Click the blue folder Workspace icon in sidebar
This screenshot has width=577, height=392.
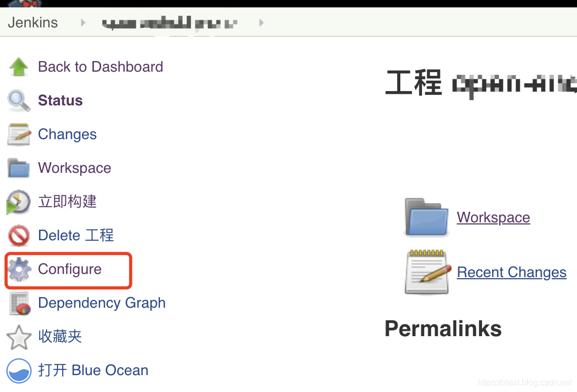click(18, 168)
